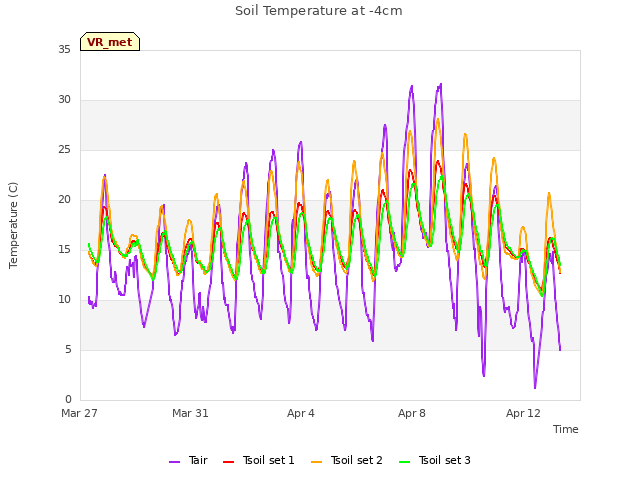Toggle the Tsoil set 1 legend entry
640x480 pixels.
[259, 460]
